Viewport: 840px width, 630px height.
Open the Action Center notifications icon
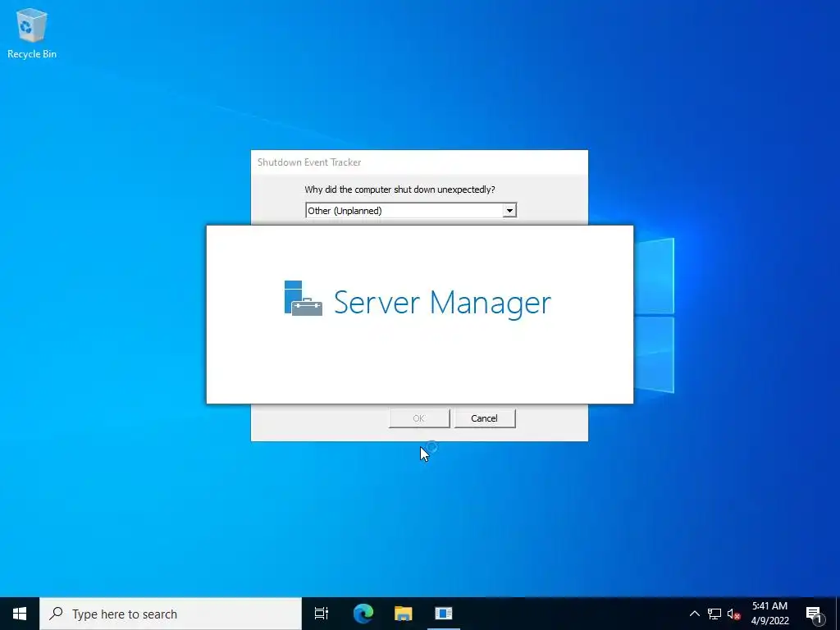click(814, 614)
